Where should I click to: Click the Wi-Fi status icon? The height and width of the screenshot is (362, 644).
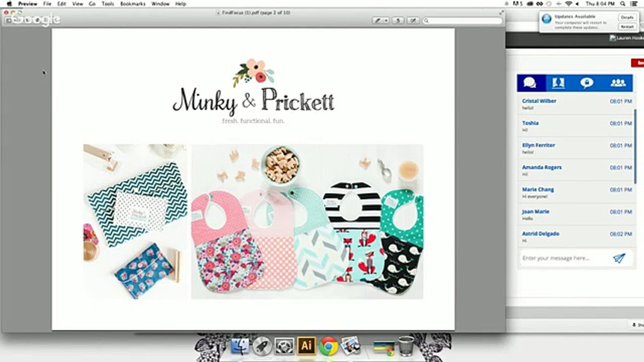(568, 4)
